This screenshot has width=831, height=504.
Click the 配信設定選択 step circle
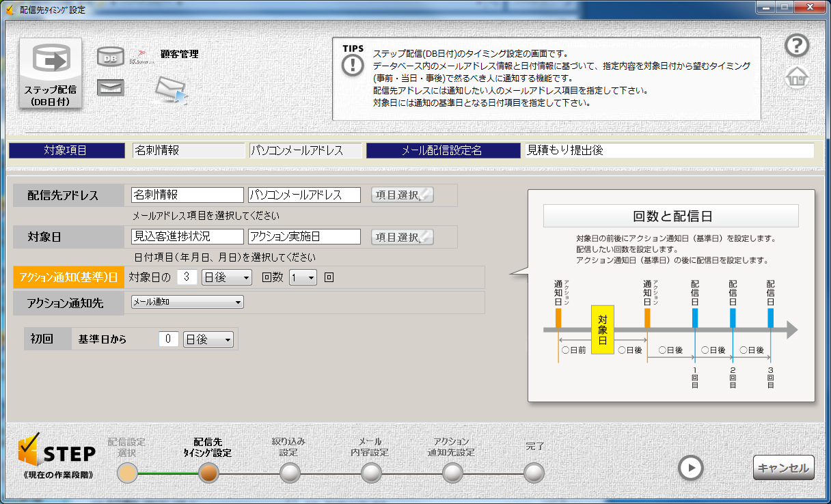[127, 473]
